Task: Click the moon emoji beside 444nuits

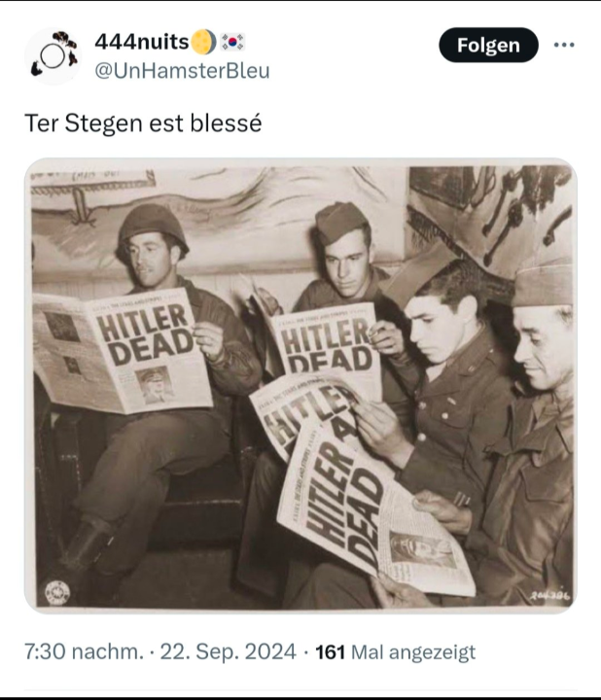Action: (203, 42)
